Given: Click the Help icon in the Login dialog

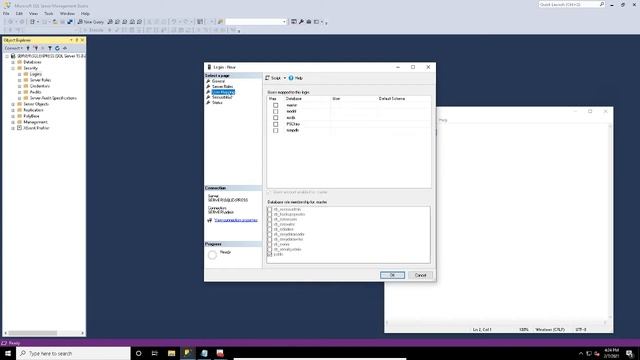Looking at the screenshot, I should (291, 78).
